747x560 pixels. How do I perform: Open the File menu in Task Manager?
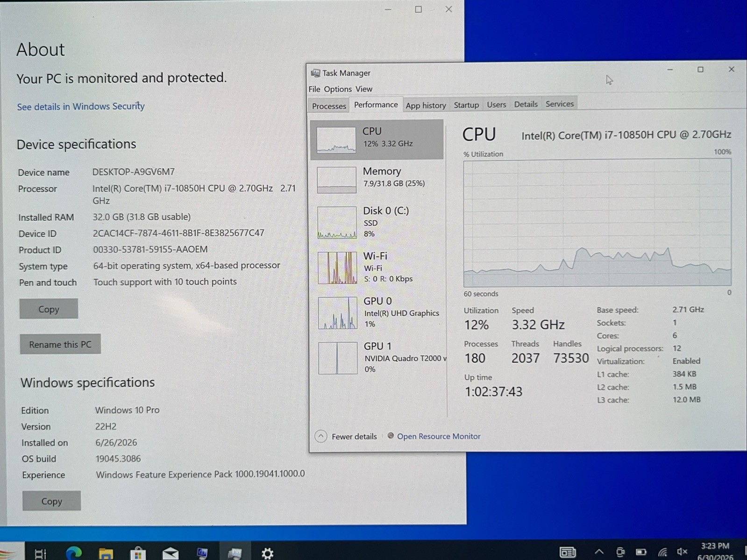[314, 89]
